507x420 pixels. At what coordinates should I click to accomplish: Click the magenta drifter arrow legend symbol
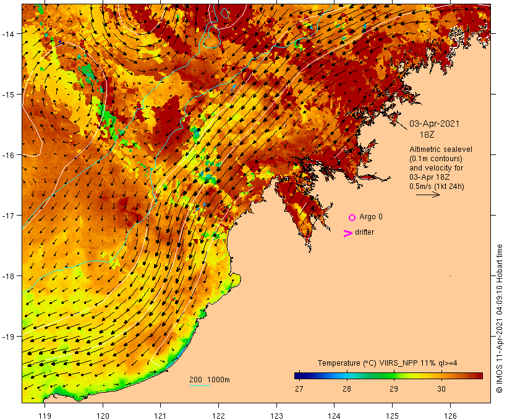point(347,233)
